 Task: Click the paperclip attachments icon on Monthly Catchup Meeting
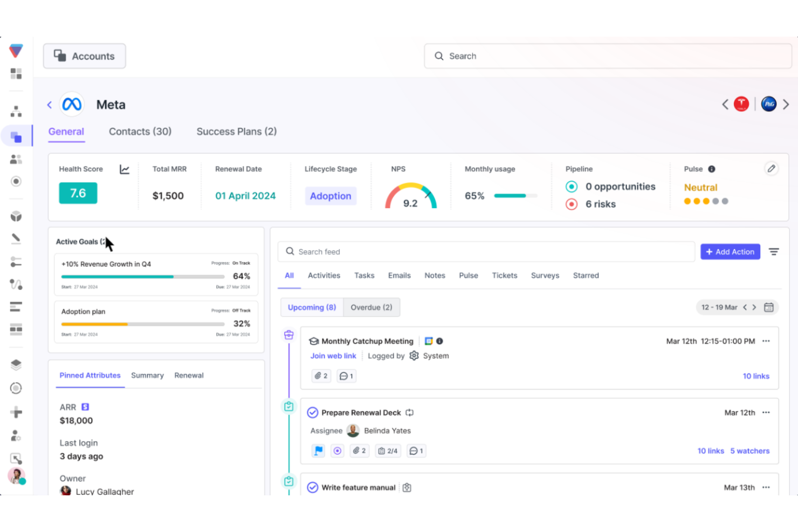click(x=321, y=376)
